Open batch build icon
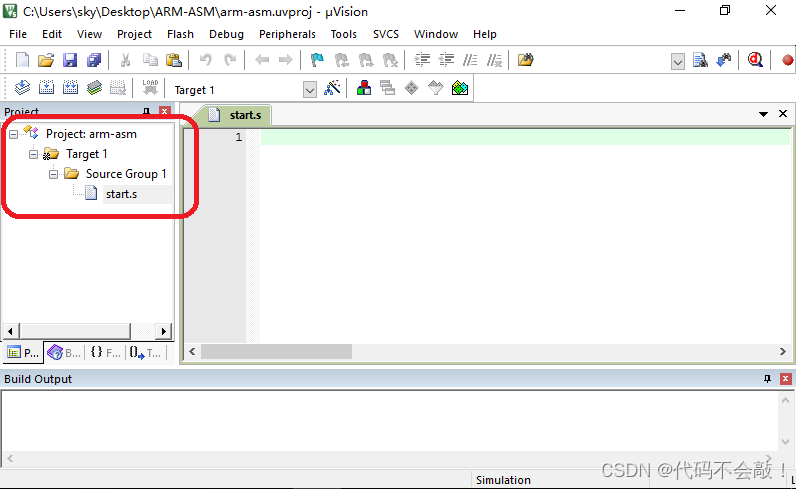 [94, 88]
